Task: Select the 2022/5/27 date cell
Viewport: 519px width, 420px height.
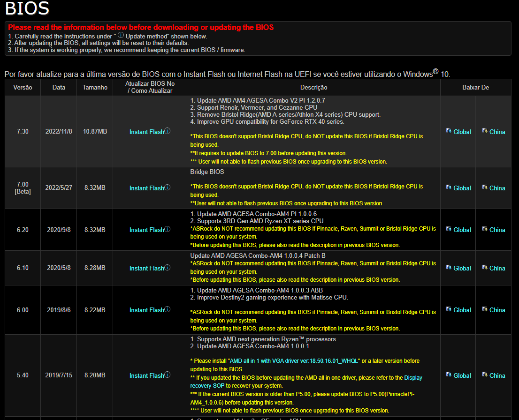Action: 59,187
